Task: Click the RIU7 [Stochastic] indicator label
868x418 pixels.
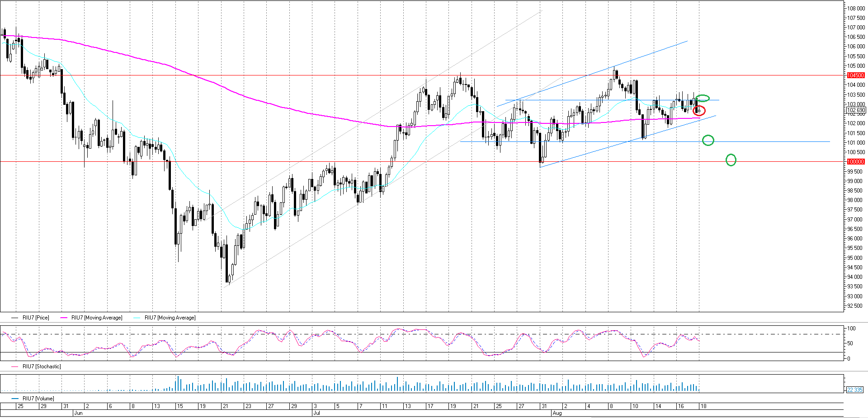Action: click(42, 366)
